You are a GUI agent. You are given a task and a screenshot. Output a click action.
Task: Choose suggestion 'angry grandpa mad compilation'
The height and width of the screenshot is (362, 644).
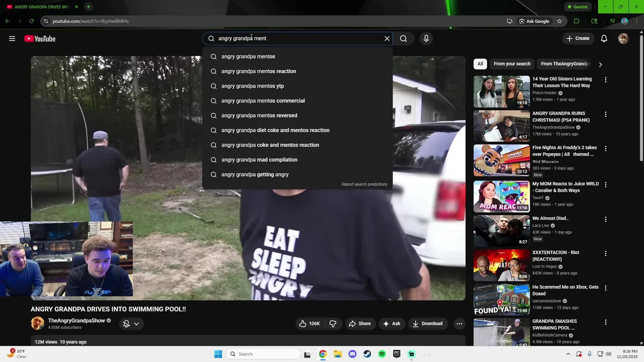tap(297, 160)
